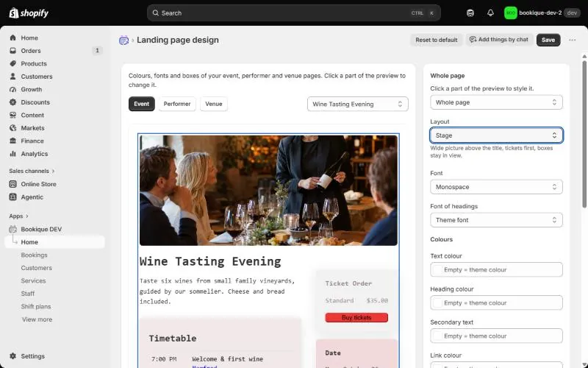Open the Wine Tasting Evening event dropdown
This screenshot has width=588, height=368.
tap(358, 104)
